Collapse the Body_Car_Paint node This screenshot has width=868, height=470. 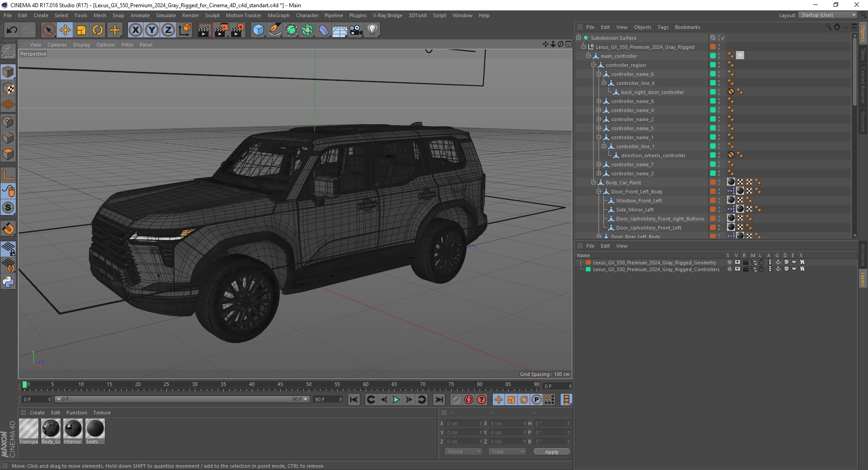[x=594, y=183]
